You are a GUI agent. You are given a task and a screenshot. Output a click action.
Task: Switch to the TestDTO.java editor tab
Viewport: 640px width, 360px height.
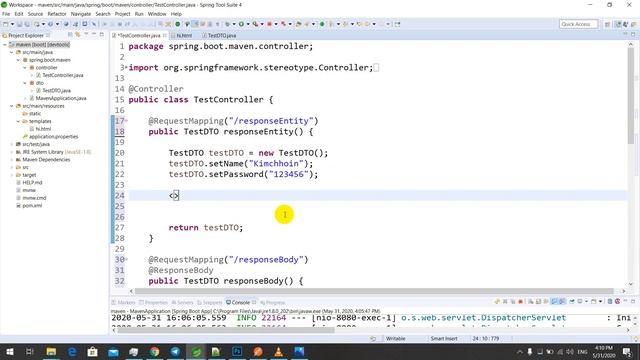pos(219,36)
